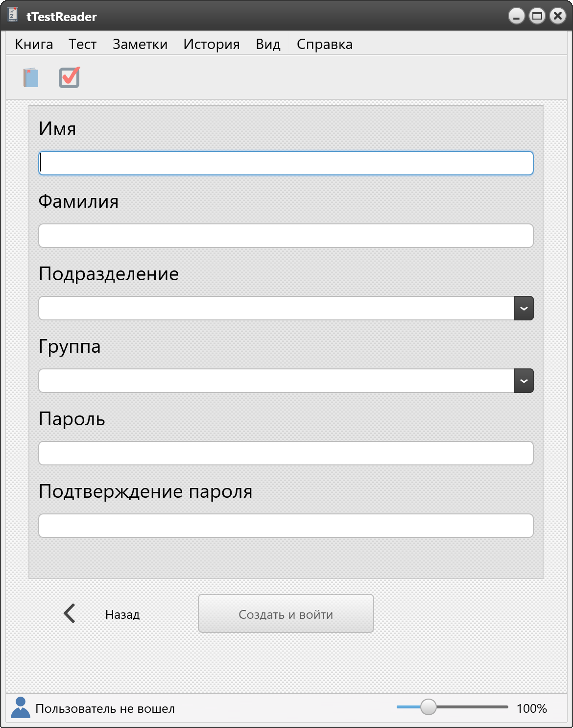The width and height of the screenshot is (573, 728).
Task: Open the Справка menu
Action: coord(325,44)
